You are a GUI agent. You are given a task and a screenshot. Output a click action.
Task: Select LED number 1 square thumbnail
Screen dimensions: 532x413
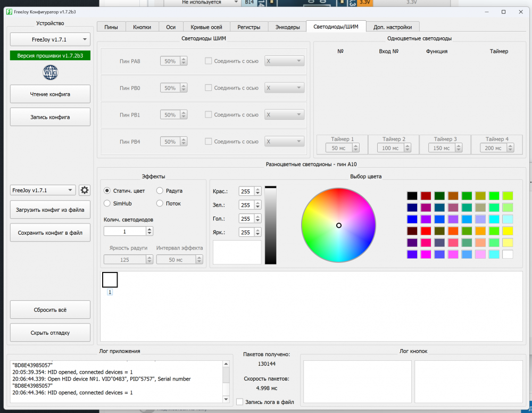pos(110,279)
